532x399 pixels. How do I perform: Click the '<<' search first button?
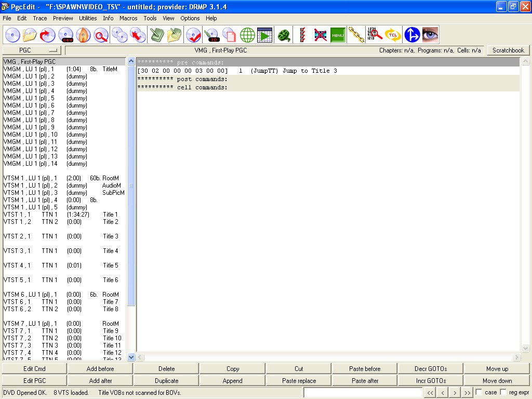(430, 393)
